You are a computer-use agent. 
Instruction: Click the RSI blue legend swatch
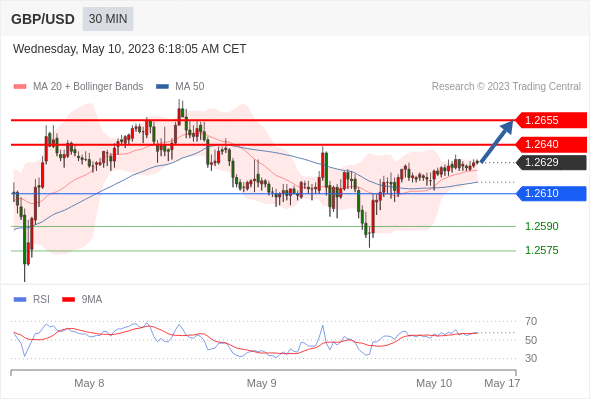(20, 300)
